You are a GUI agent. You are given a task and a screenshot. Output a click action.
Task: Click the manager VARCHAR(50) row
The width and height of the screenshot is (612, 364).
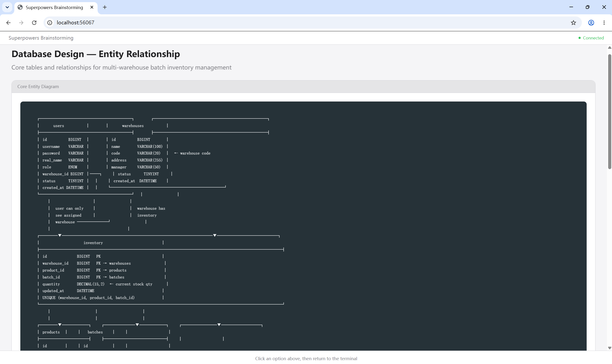[136, 167]
